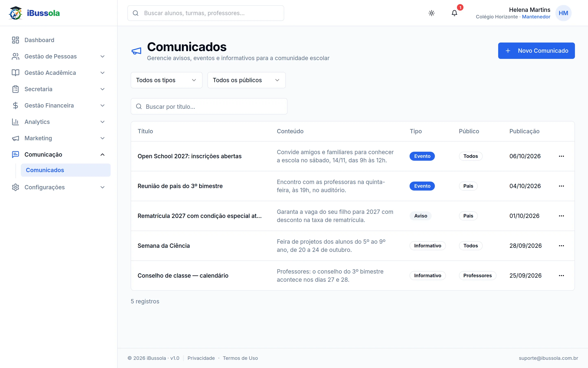Click the Dashboard grid icon
Viewport: 588px width, 368px height.
click(x=16, y=40)
